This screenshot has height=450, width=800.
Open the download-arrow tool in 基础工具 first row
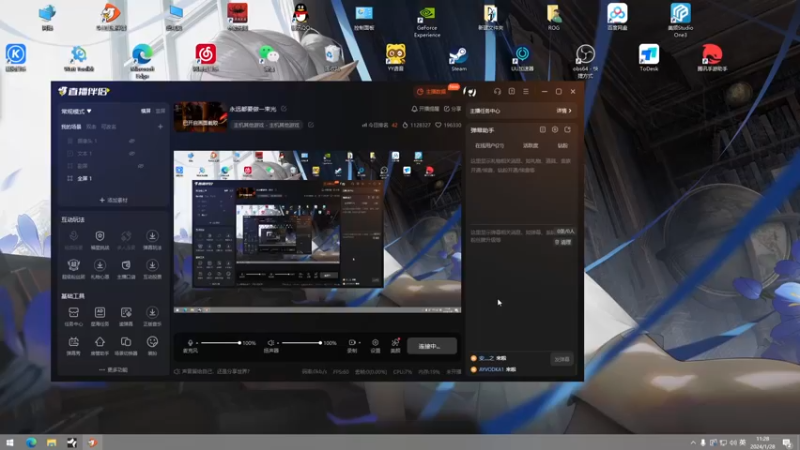152,312
